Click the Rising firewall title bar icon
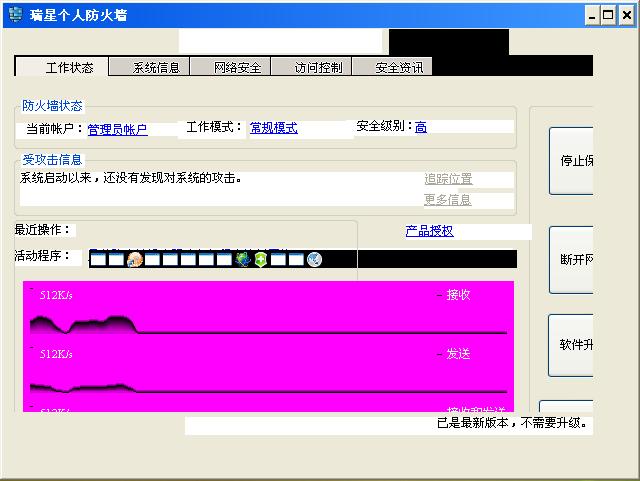 coord(16,15)
